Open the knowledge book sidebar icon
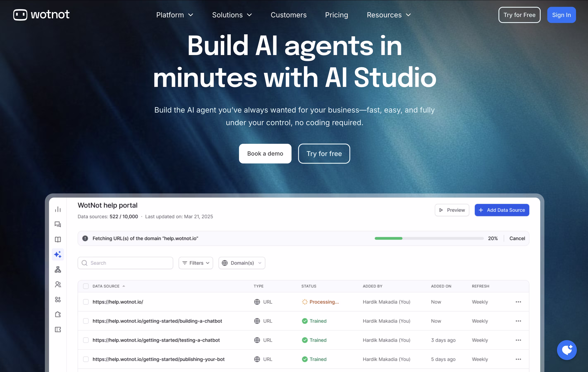This screenshot has height=372, width=588. click(x=58, y=240)
